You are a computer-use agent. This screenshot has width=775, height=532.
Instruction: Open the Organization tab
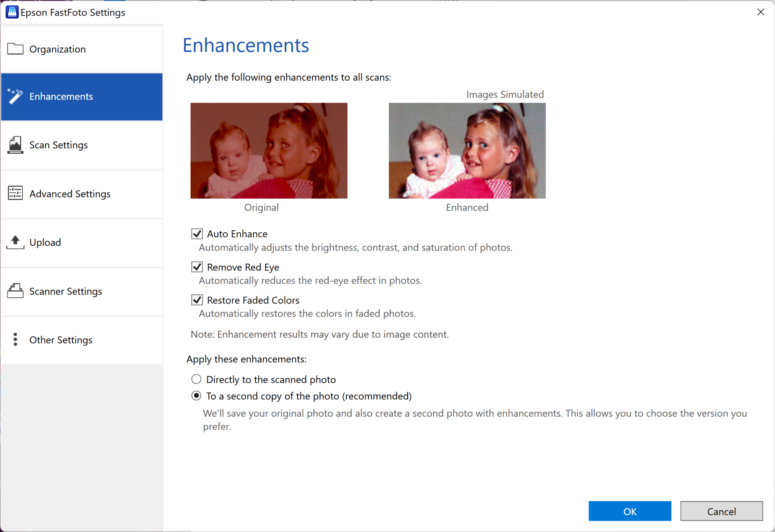82,49
